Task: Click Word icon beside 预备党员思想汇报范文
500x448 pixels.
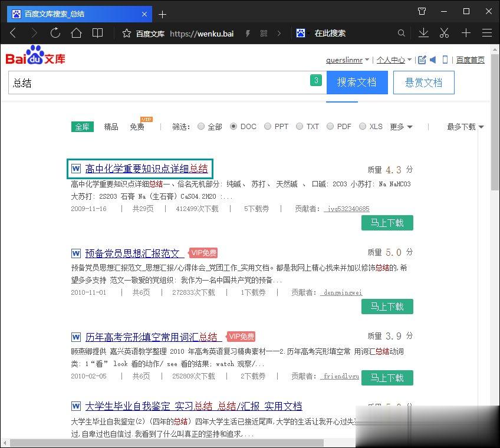Action: (76, 253)
